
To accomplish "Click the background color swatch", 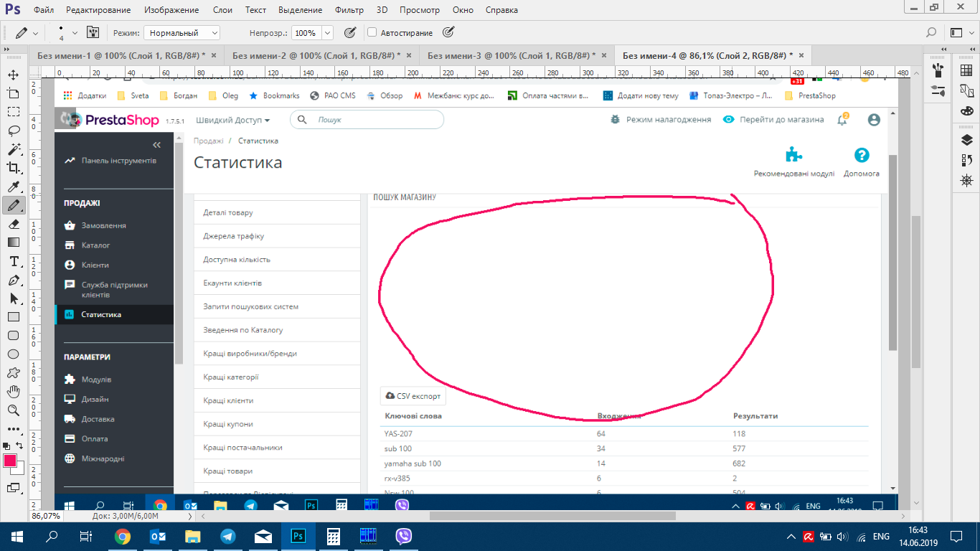I will point(20,469).
